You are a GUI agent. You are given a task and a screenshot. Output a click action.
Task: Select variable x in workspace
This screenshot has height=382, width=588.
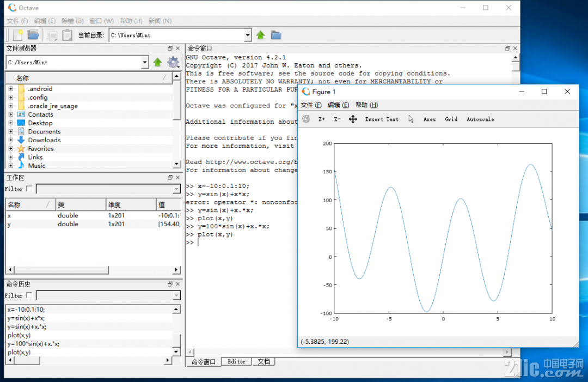point(93,215)
